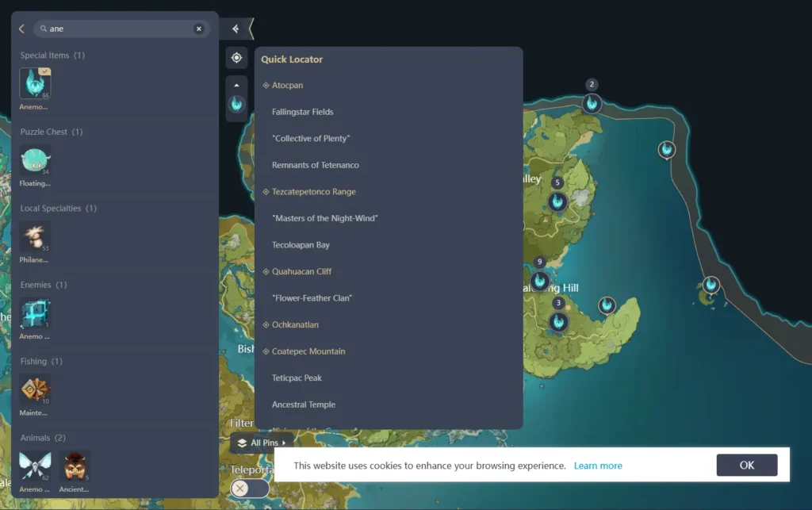Viewport: 812px width, 510px height.
Task: Jump to Ochkanatlan
Action: pos(295,324)
